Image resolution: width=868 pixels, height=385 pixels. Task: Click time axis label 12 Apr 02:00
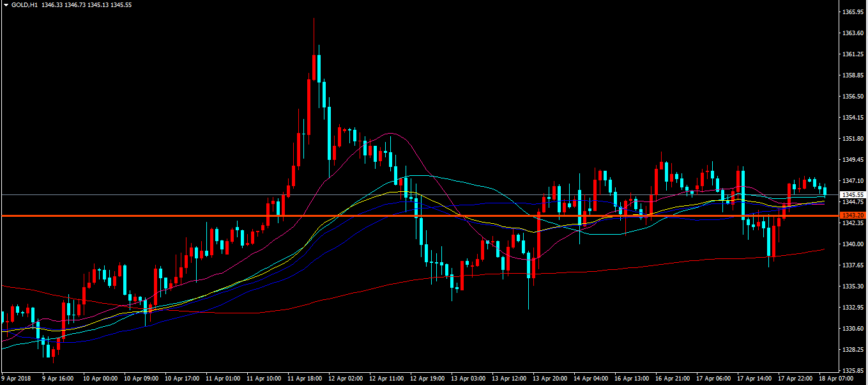point(345,379)
